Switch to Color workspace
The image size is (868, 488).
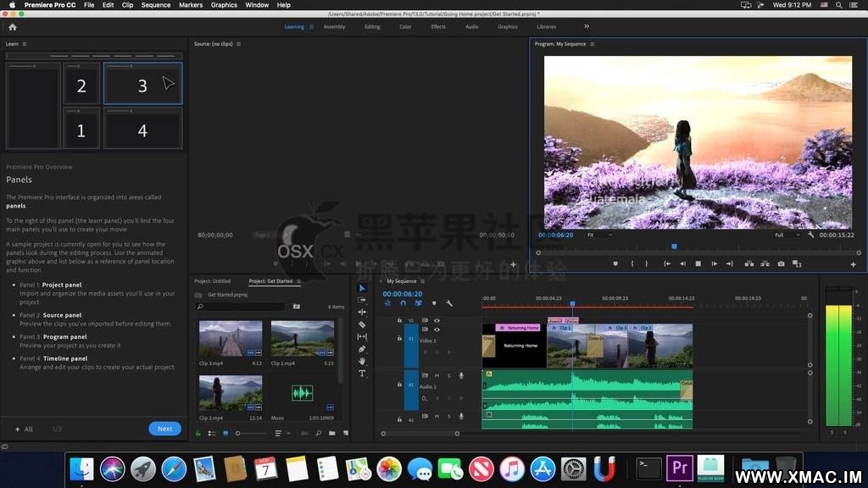pyautogui.click(x=405, y=26)
